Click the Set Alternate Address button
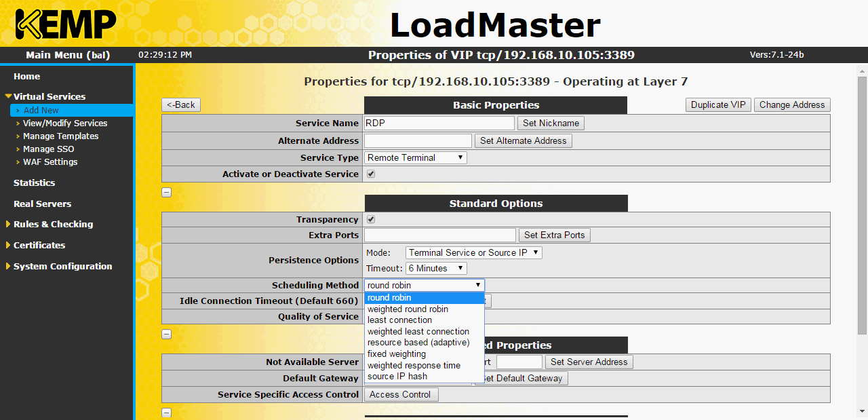Screen dimensions: 868x420 (524, 141)
